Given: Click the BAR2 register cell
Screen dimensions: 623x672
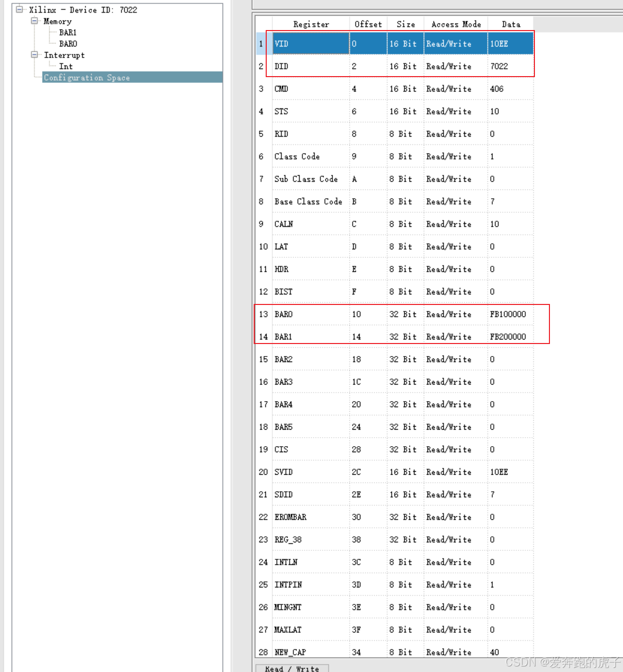Looking at the screenshot, I should tap(311, 359).
